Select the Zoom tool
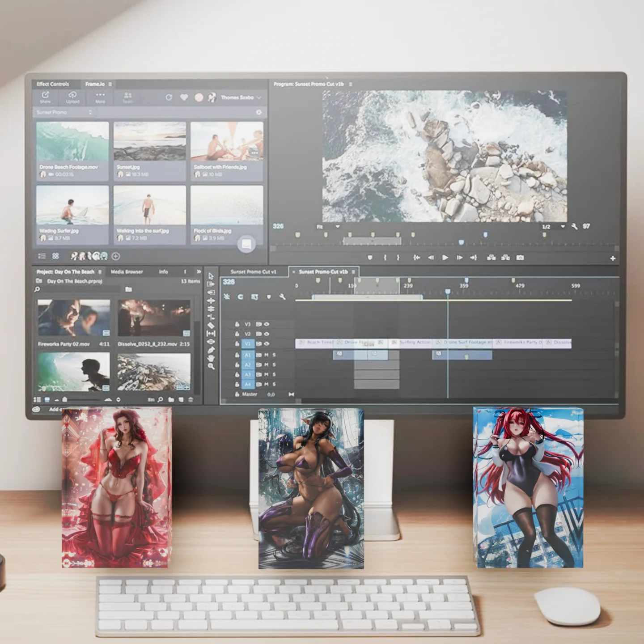Image resolution: width=644 pixels, height=644 pixels. [x=211, y=366]
